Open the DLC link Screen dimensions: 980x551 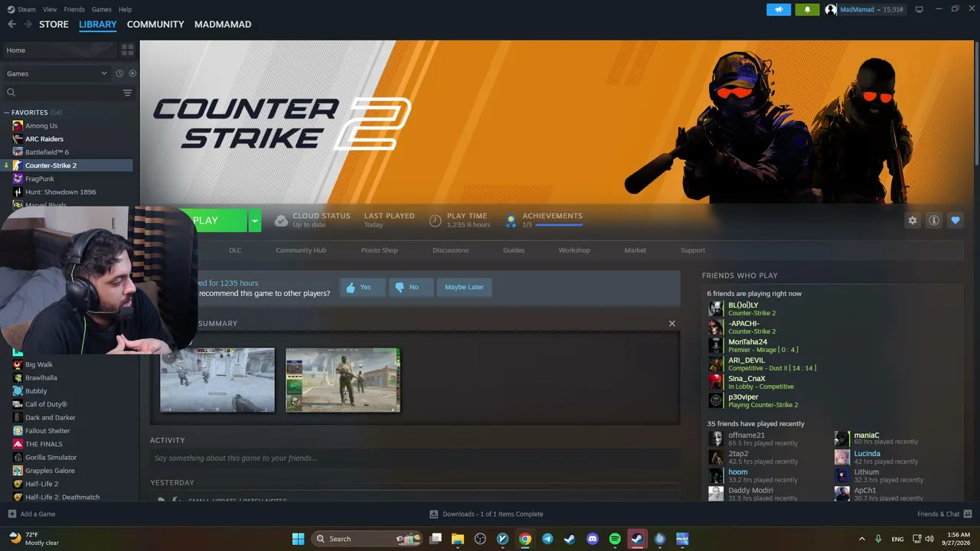click(235, 250)
